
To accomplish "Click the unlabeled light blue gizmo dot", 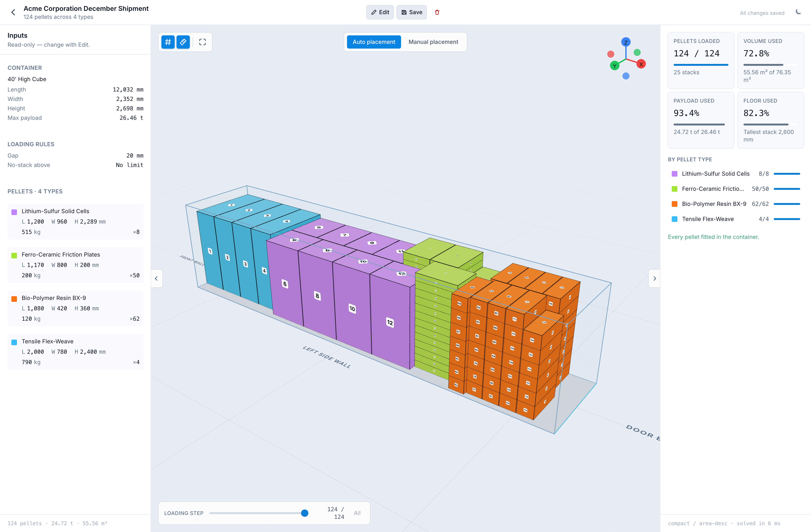I will pyautogui.click(x=626, y=76).
